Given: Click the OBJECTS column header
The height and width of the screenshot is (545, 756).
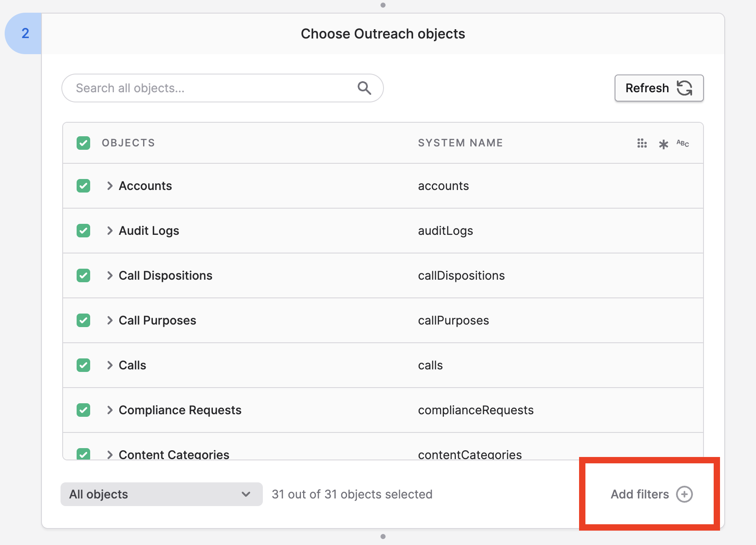Looking at the screenshot, I should click(128, 143).
